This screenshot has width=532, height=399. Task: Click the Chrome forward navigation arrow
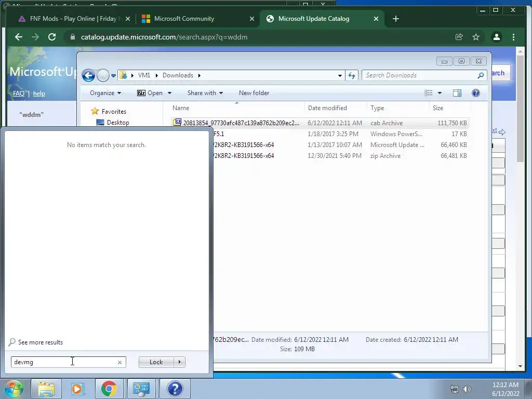tap(35, 37)
